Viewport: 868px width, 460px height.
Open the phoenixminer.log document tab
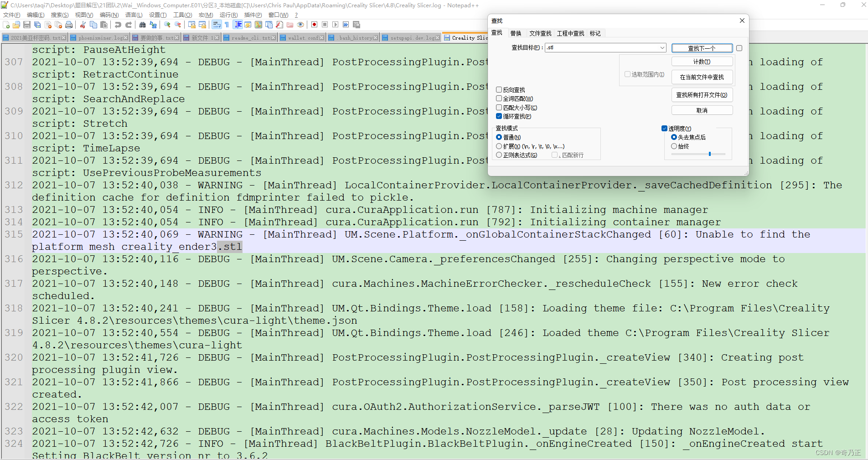pyautogui.click(x=99, y=38)
